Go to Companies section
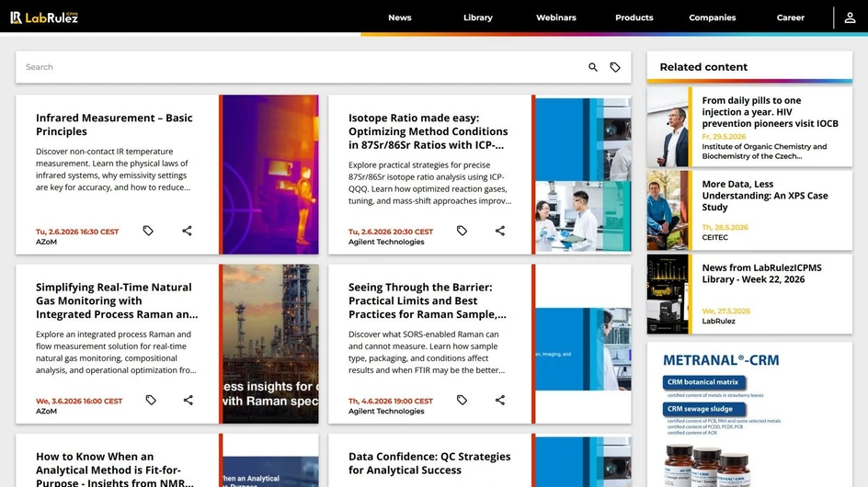The width and height of the screenshot is (868, 487). coord(712,17)
